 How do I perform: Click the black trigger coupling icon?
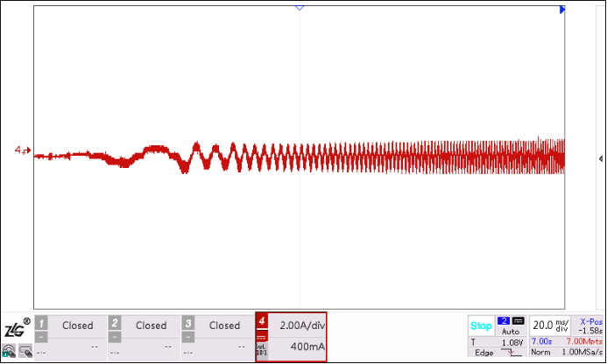coord(518,320)
